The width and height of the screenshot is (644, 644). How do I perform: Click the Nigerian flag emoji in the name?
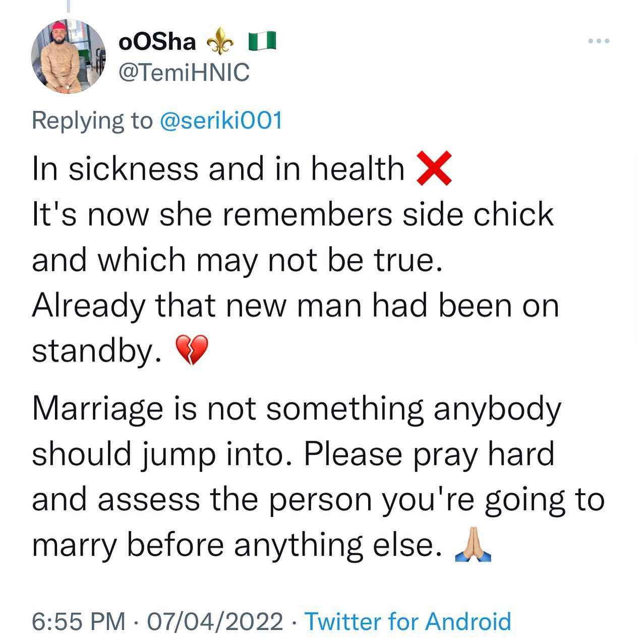[x=263, y=41]
